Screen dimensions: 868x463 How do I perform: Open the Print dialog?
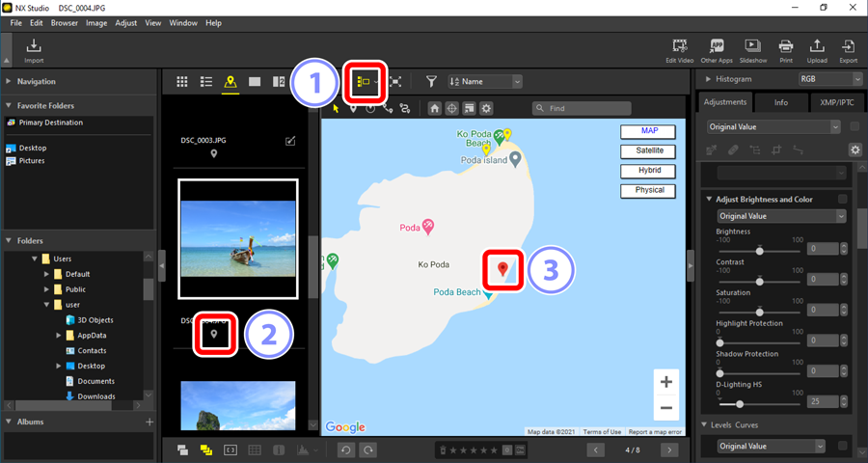tap(785, 51)
